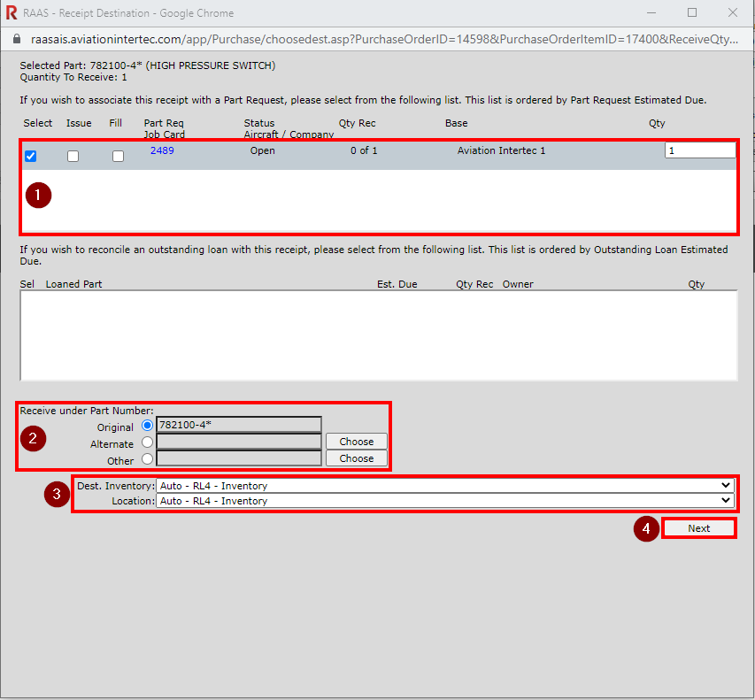
Task: Expand the Location dropdown
Action: click(444, 501)
